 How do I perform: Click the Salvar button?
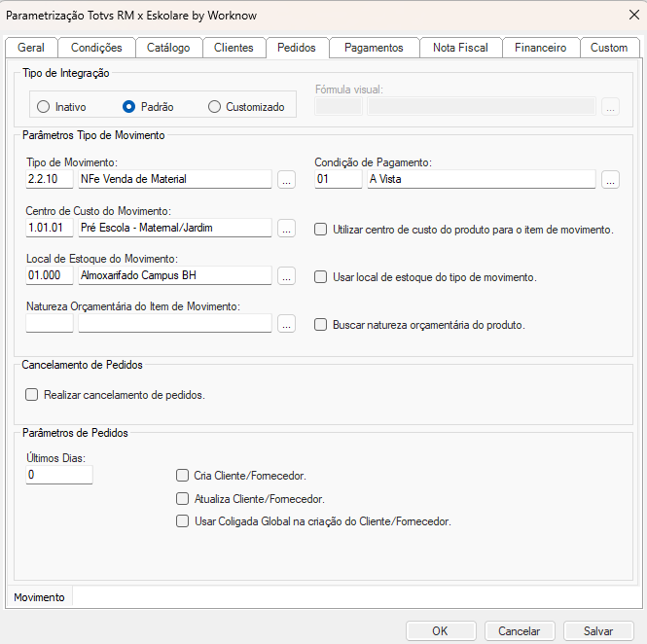[x=598, y=630]
